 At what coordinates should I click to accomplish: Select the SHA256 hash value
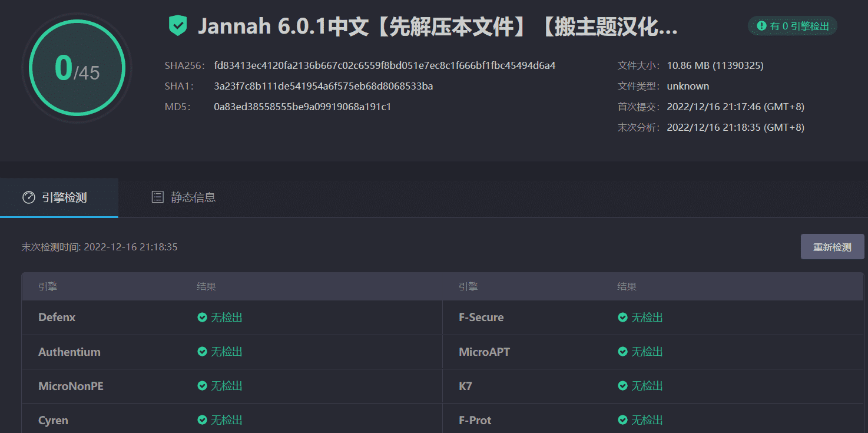pyautogui.click(x=385, y=65)
